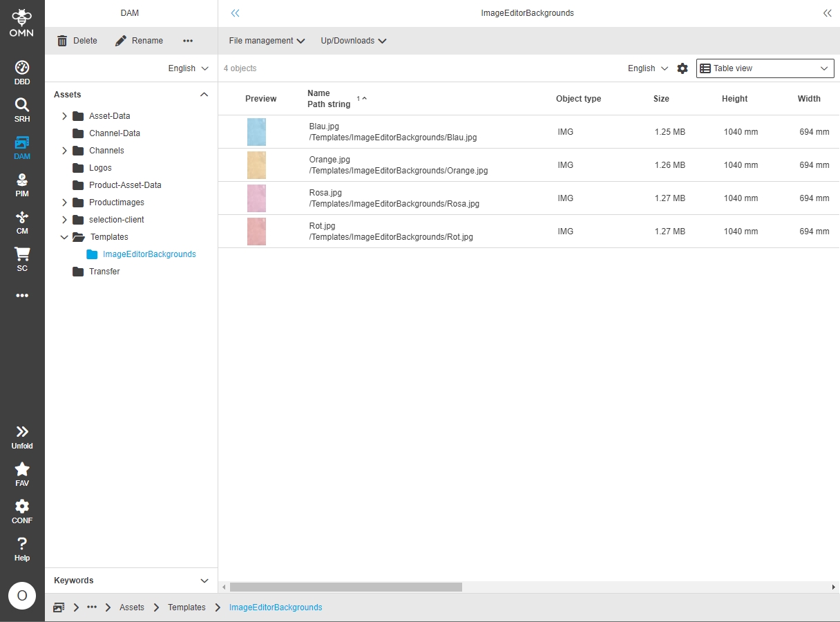The height and width of the screenshot is (622, 840).
Task: Click the Rename button
Action: [x=140, y=41]
